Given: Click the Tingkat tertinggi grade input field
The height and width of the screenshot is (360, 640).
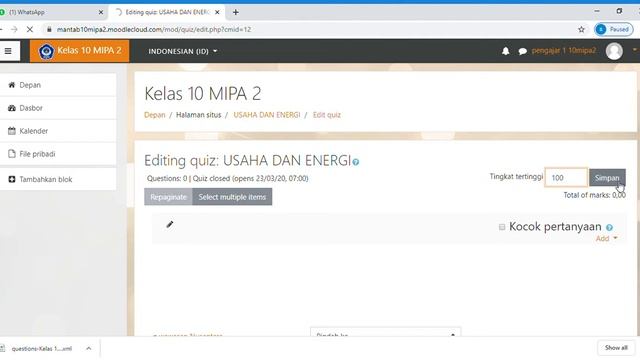Looking at the screenshot, I should tap(566, 178).
